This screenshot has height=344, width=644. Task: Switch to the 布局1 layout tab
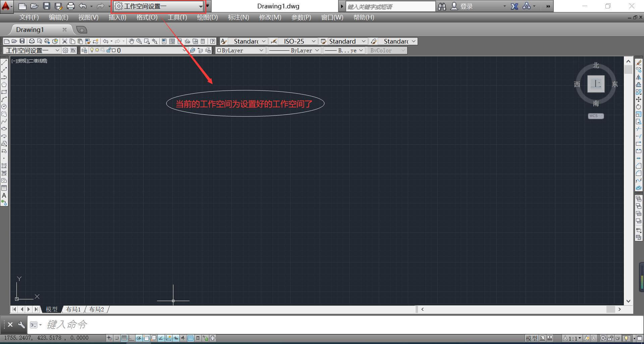[73, 309]
